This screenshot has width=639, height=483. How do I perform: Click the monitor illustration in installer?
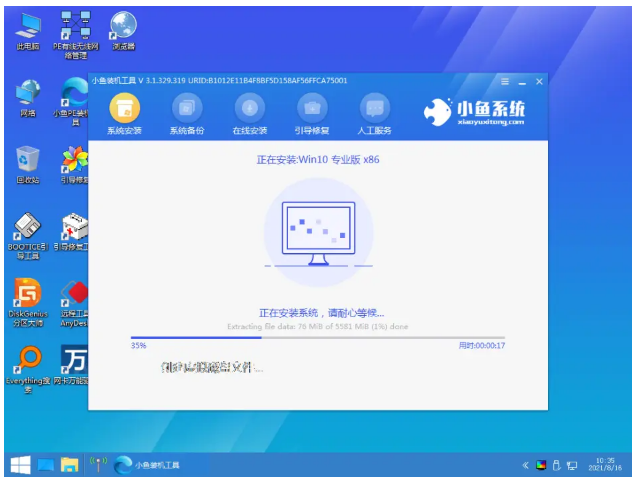[x=318, y=233]
